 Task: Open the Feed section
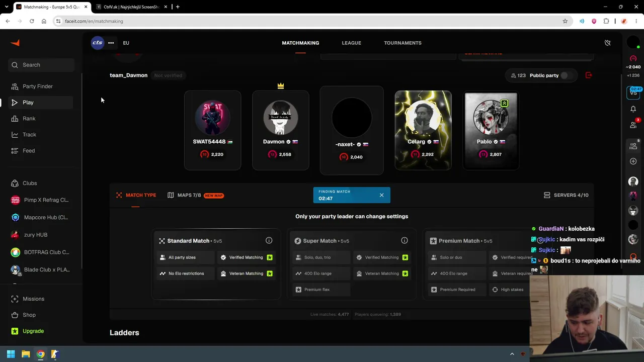41,151
